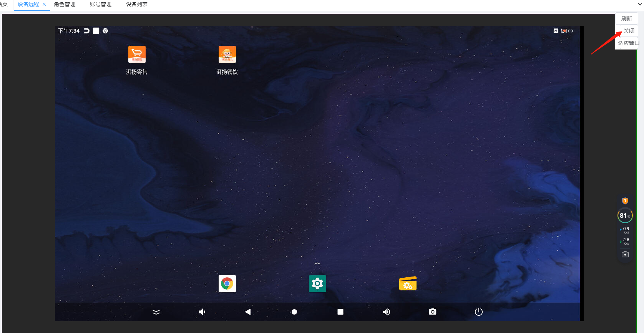Switch to the 角色管理 tab
The image size is (644, 333).
click(x=65, y=4)
